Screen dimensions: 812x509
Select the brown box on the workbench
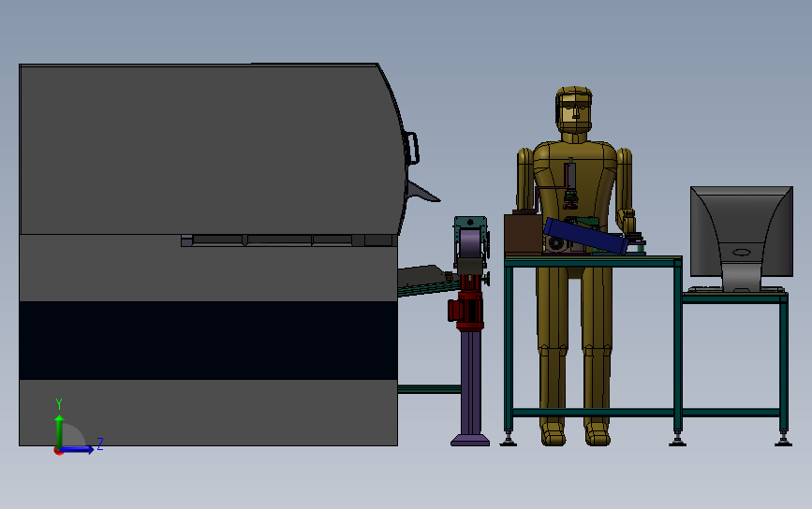coord(523,233)
